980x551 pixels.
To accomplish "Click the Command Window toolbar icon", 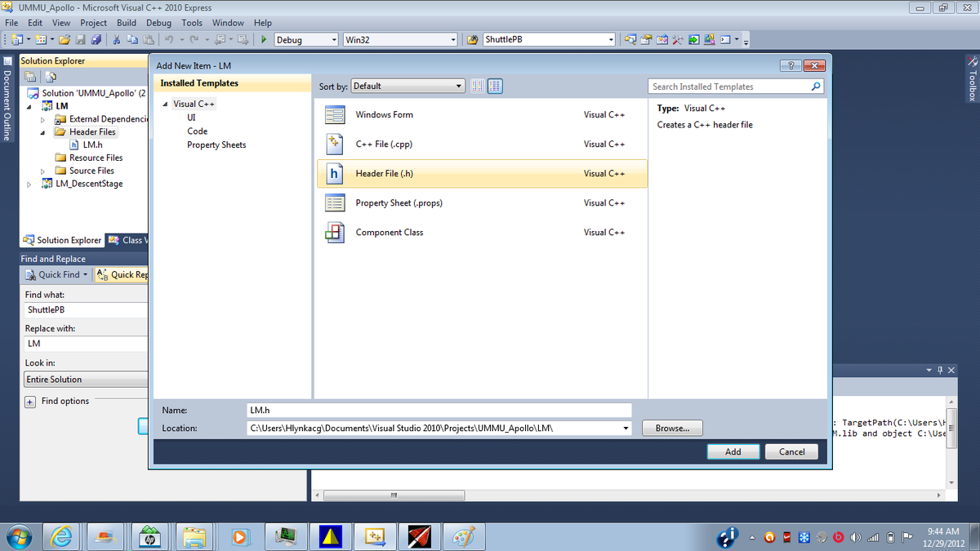I will 725,39.
